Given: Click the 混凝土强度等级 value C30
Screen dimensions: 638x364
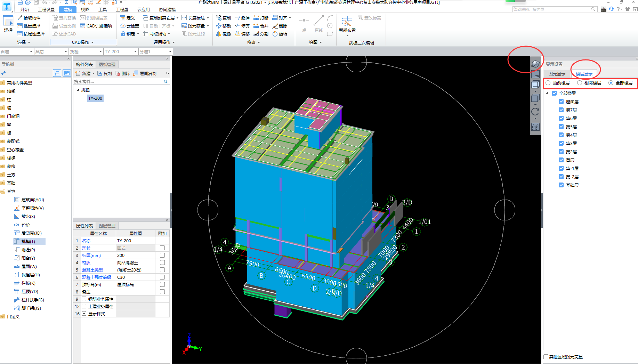Looking at the screenshot, I should pyautogui.click(x=136, y=277).
